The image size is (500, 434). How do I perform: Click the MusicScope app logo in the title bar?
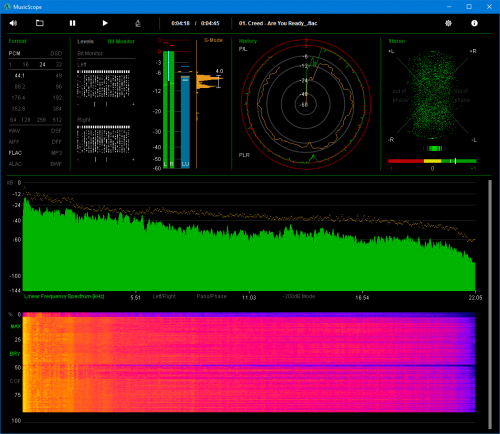tap(7, 7)
